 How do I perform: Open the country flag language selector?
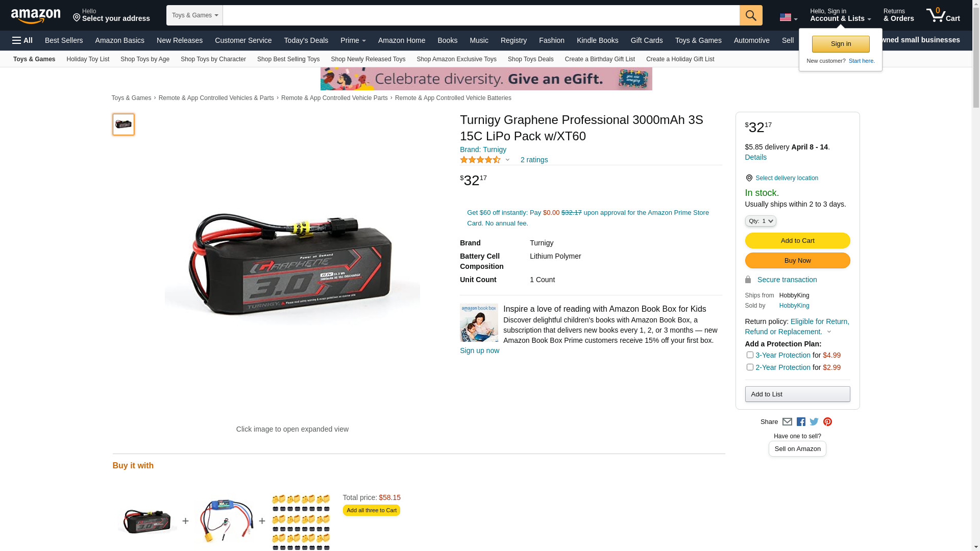point(788,18)
